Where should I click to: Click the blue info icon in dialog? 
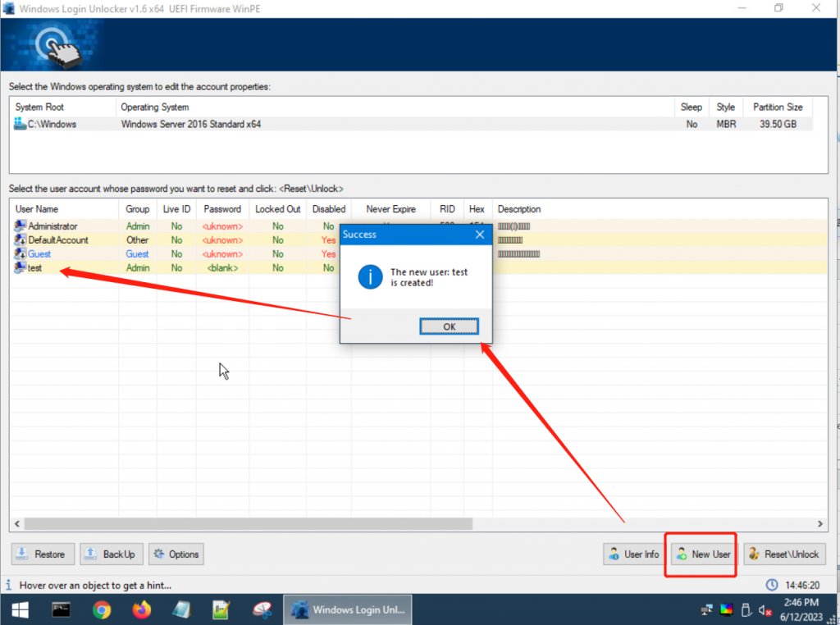point(370,277)
